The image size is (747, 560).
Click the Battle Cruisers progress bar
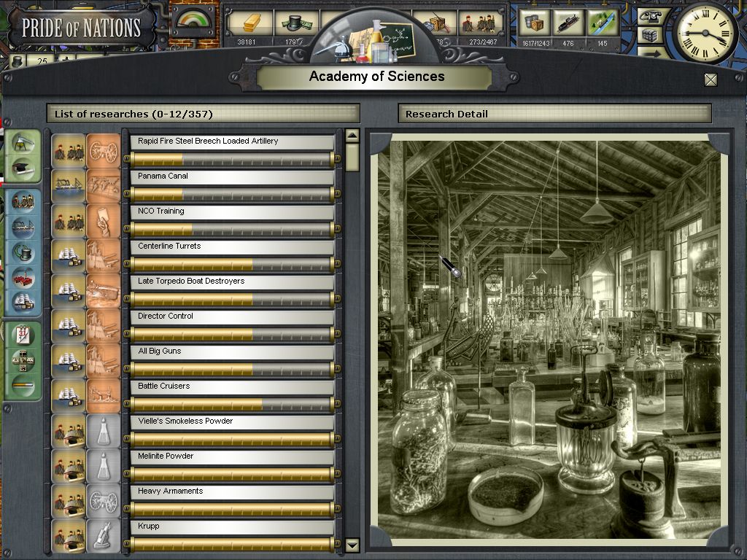click(x=231, y=404)
